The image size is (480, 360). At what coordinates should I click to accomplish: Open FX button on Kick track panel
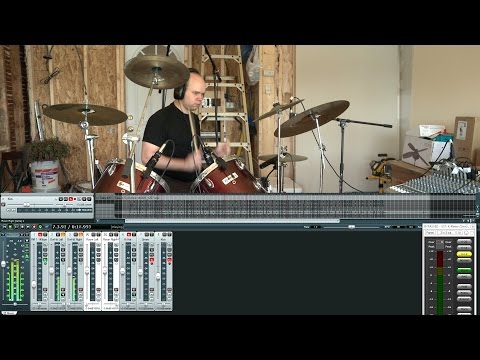pyautogui.click(x=66, y=199)
